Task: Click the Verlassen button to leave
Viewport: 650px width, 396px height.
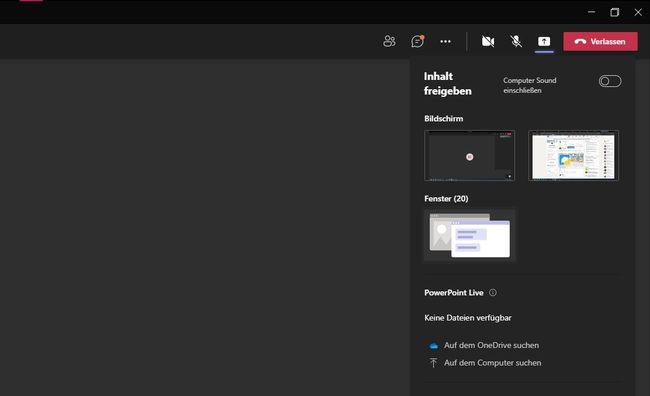Action: [600, 41]
